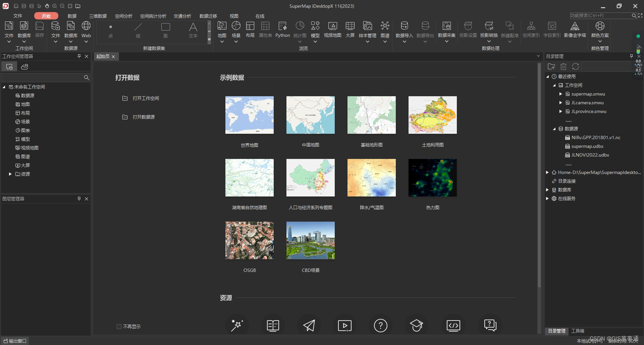Screen dimensions: 644x345
Task: Expand the 在线服务 tree node
Action: [547, 198]
